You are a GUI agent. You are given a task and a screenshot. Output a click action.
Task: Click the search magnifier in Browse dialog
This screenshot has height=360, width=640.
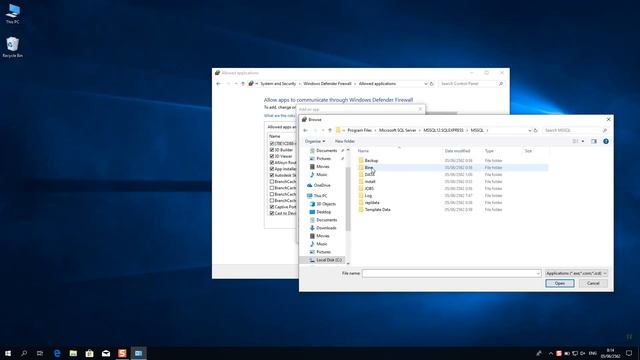[x=604, y=130]
